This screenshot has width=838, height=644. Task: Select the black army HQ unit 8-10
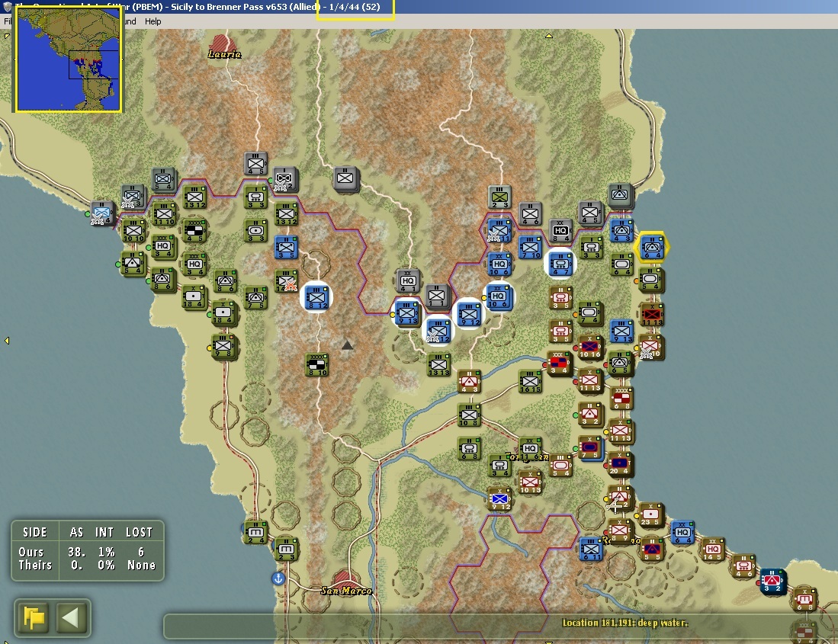click(317, 365)
